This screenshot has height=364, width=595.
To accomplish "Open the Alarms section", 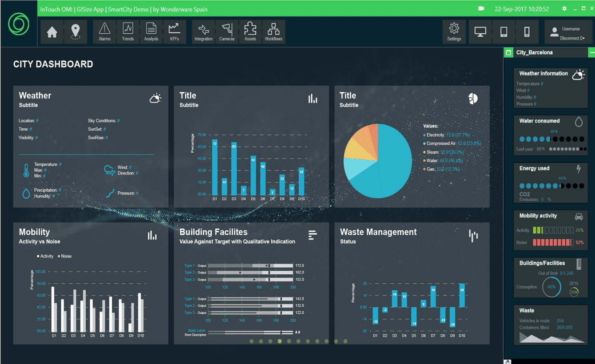I will (105, 32).
